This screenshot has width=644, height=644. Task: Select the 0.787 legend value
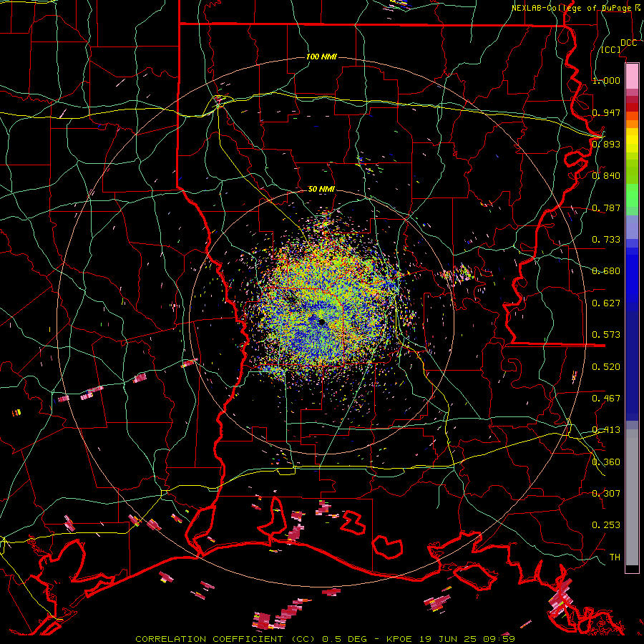pos(606,208)
